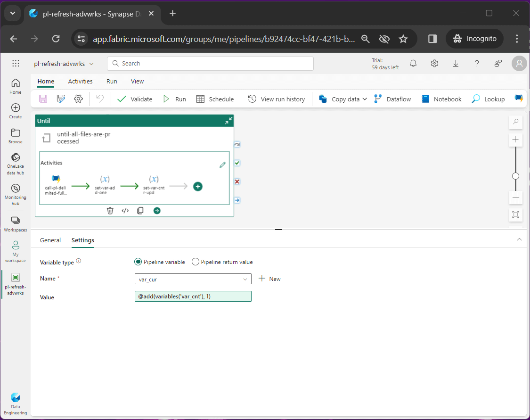The width and height of the screenshot is (530, 420).
Task: Click the delete trash icon under Until activity
Action: [x=110, y=211]
